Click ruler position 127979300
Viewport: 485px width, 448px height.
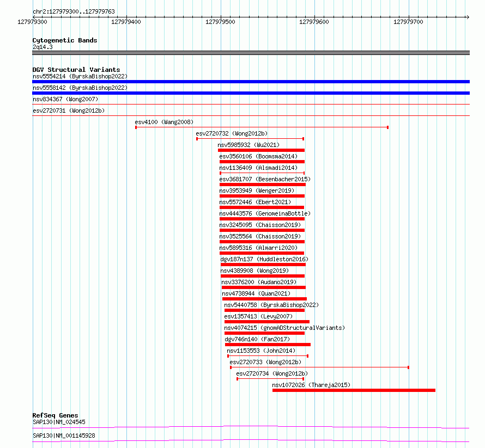coord(32,22)
